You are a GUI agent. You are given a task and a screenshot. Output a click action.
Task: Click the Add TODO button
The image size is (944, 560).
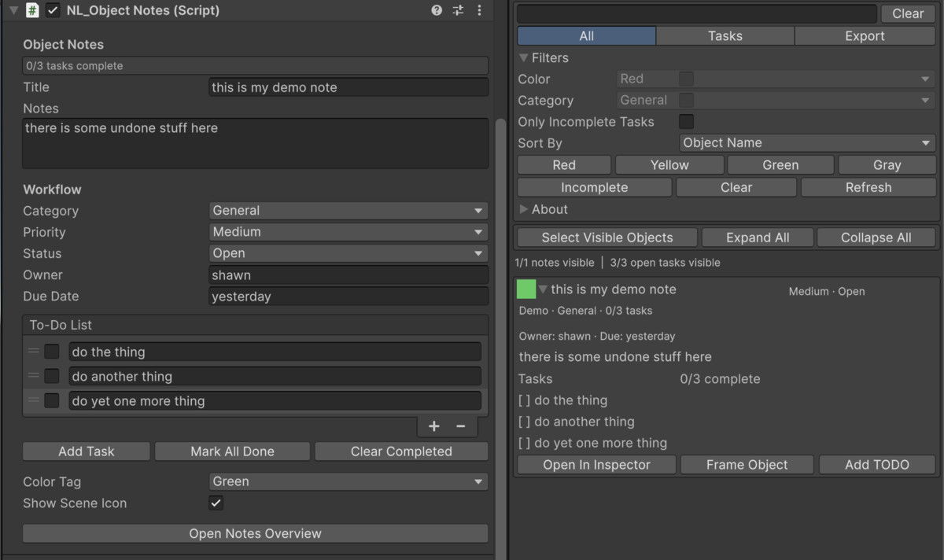[x=877, y=465]
